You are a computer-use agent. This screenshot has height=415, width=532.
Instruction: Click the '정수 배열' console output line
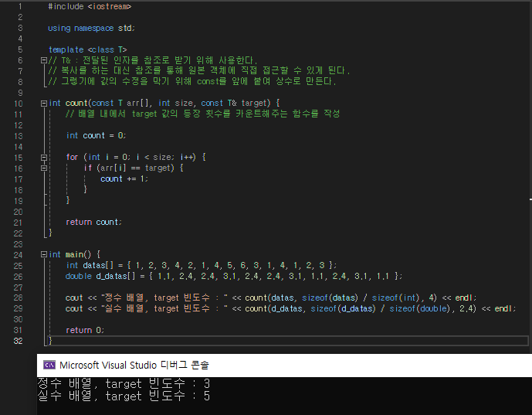point(124,384)
